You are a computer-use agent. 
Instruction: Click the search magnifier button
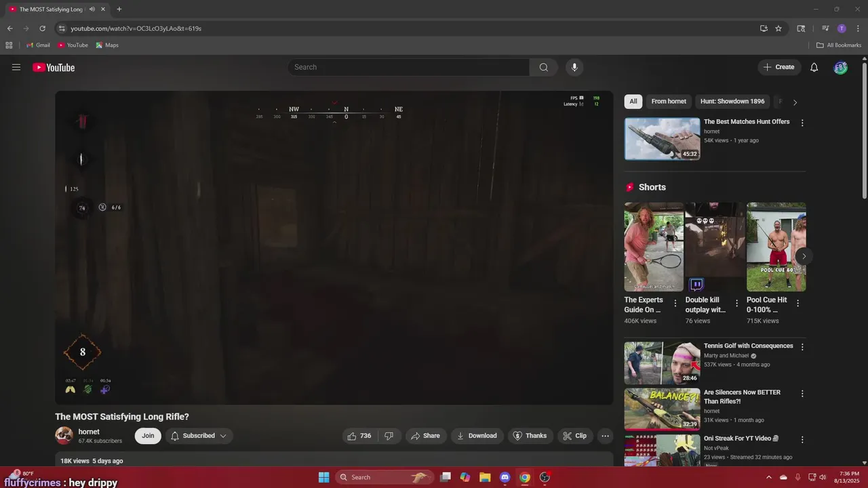pyautogui.click(x=543, y=67)
